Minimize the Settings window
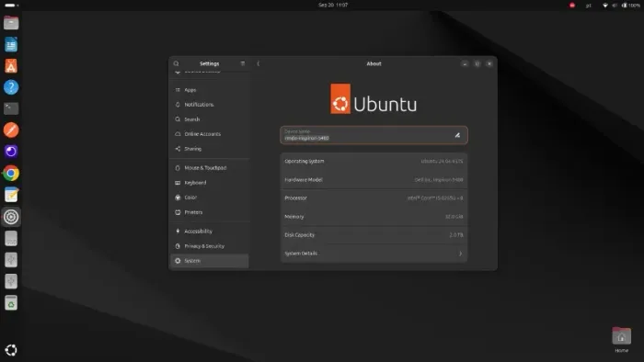Screen dimensions: 644x362 coord(465,64)
